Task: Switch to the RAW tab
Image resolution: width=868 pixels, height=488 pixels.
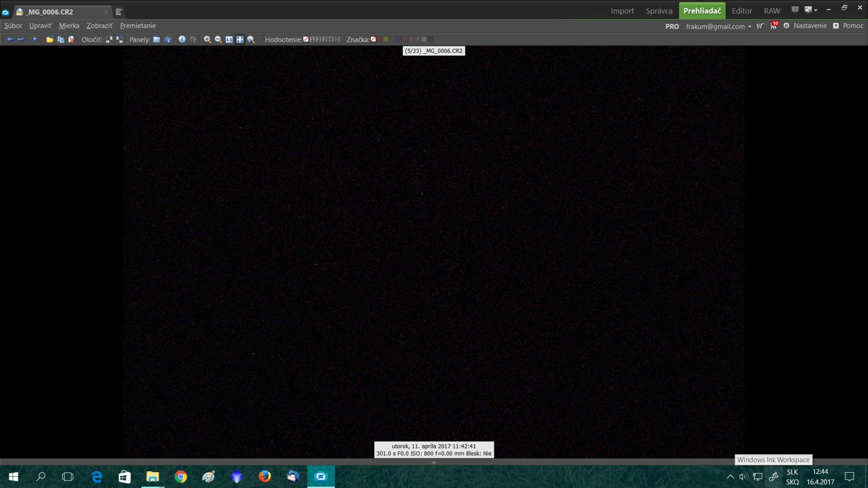Action: coord(772,11)
